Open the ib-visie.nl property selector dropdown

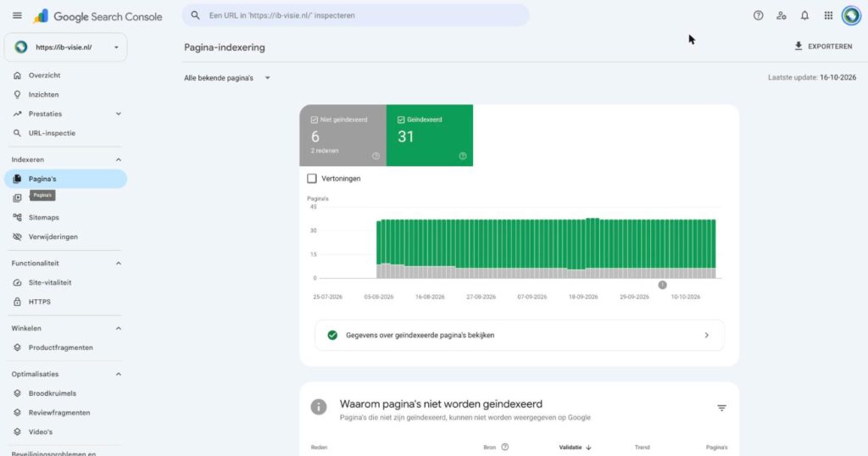[x=65, y=47]
